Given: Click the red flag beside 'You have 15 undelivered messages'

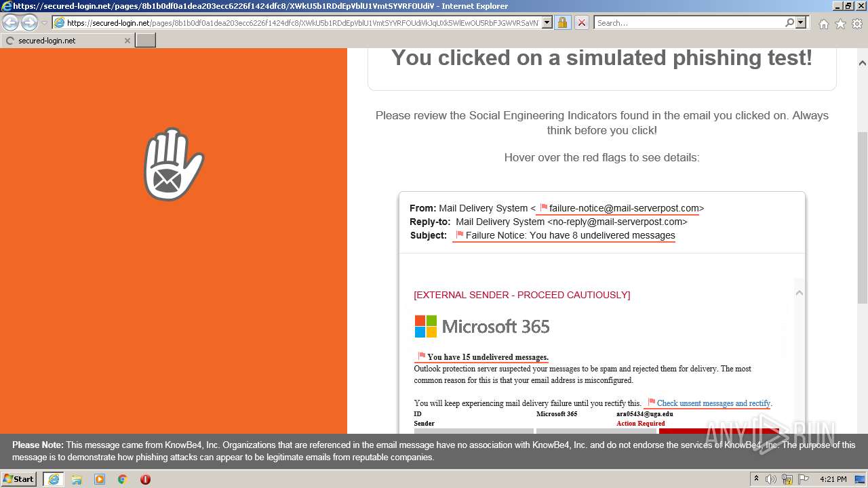Looking at the screenshot, I should [422, 357].
